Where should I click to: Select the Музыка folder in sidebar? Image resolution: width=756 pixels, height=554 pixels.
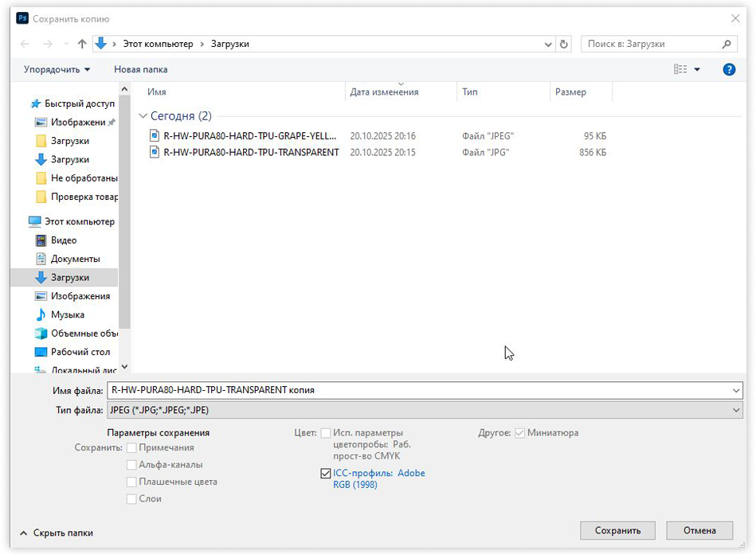pos(67,314)
